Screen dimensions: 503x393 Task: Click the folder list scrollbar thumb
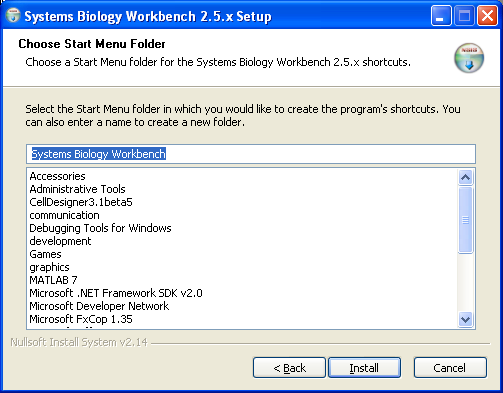point(465,220)
